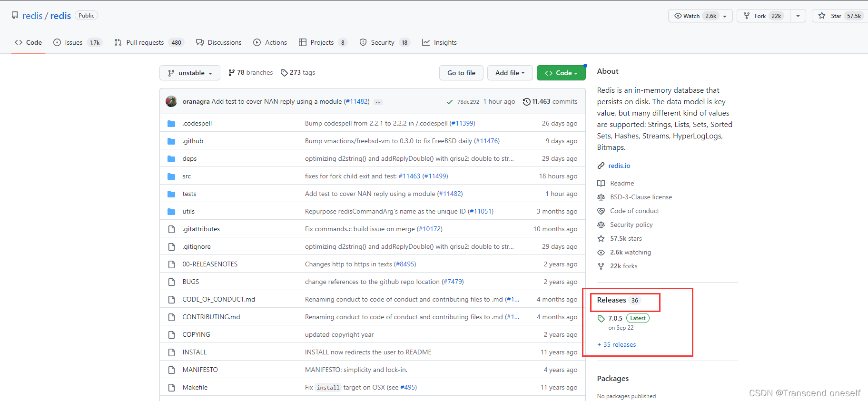Open the Public repository badge
This screenshot has height=401, width=868.
(87, 16)
